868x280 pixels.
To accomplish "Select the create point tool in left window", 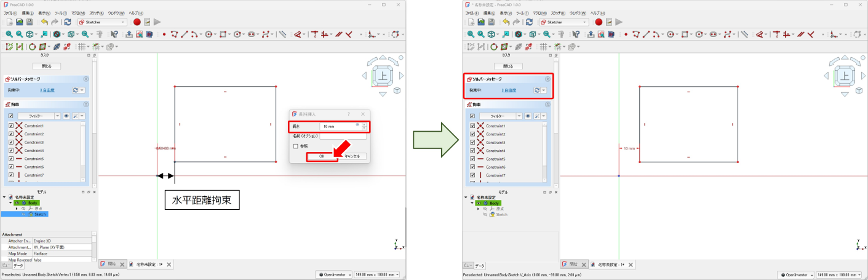I will (x=164, y=34).
